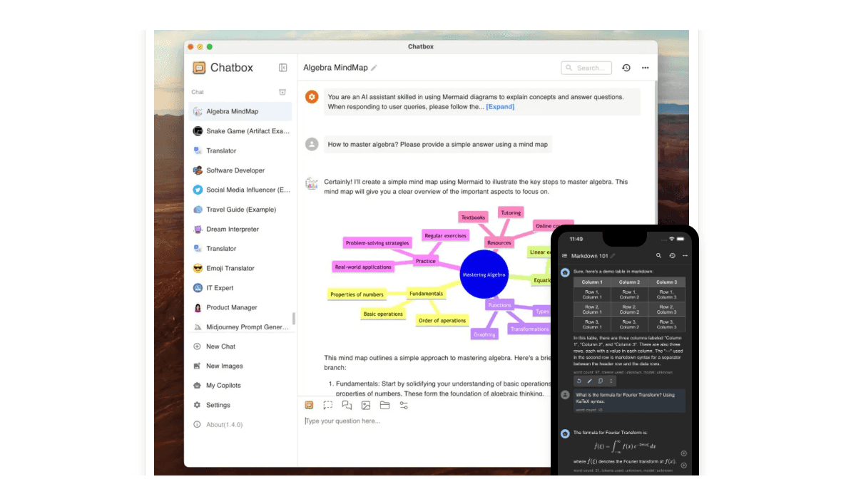Open the phone's hamburger menu icon
This screenshot has width=841, height=504.
click(x=564, y=256)
